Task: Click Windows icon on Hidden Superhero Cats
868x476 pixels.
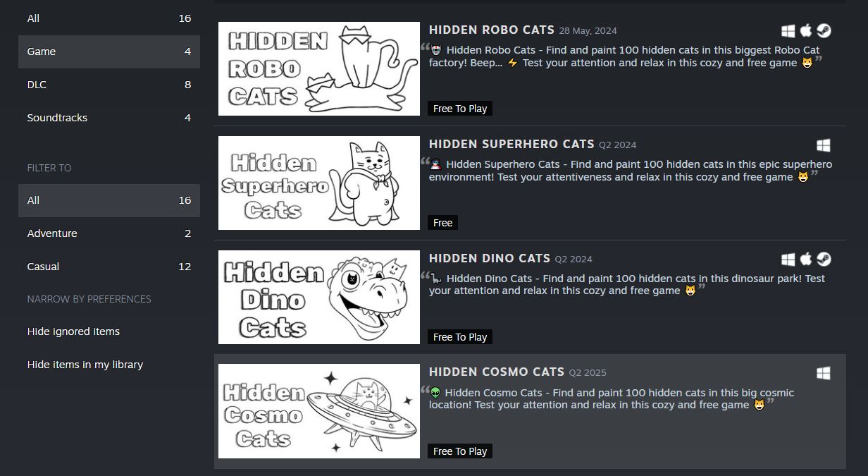Action: [x=824, y=145]
